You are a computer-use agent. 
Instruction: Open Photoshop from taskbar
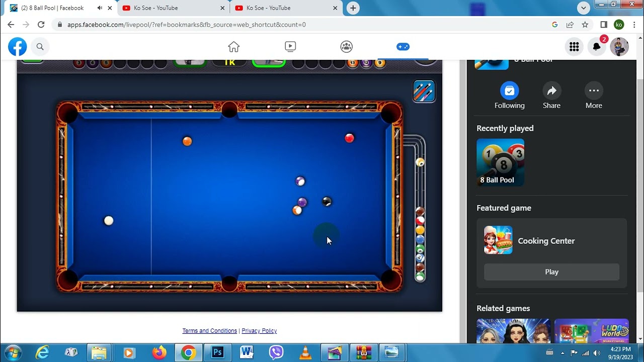coord(218,353)
